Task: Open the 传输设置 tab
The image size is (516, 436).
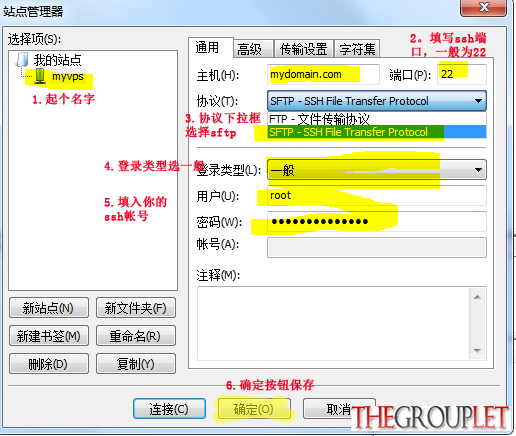Action: [304, 49]
